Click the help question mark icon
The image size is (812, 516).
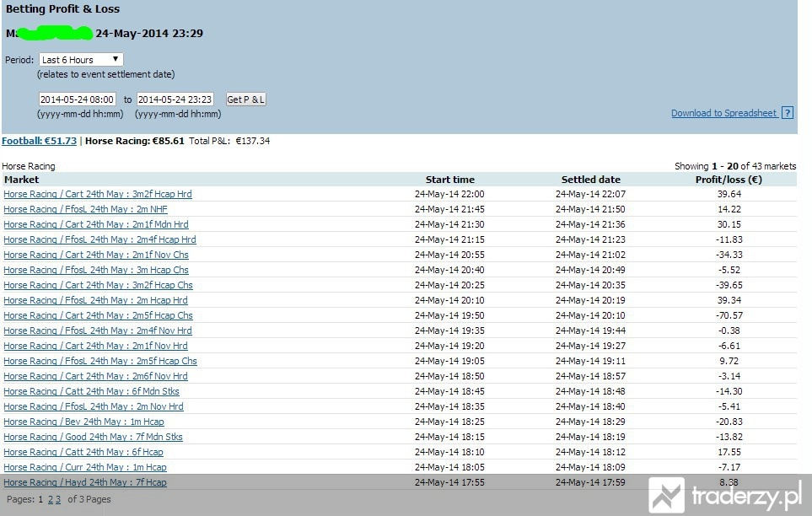point(788,113)
